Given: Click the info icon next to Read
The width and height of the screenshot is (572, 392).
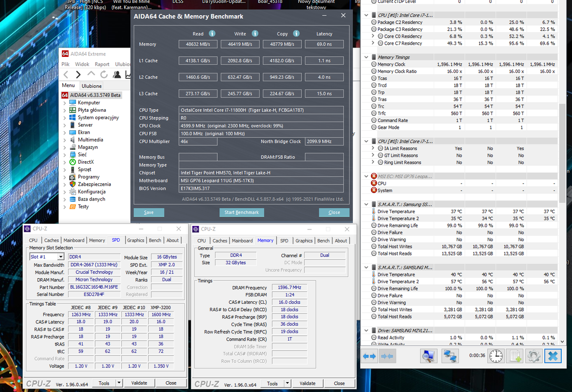Looking at the screenshot, I should click(x=212, y=33).
